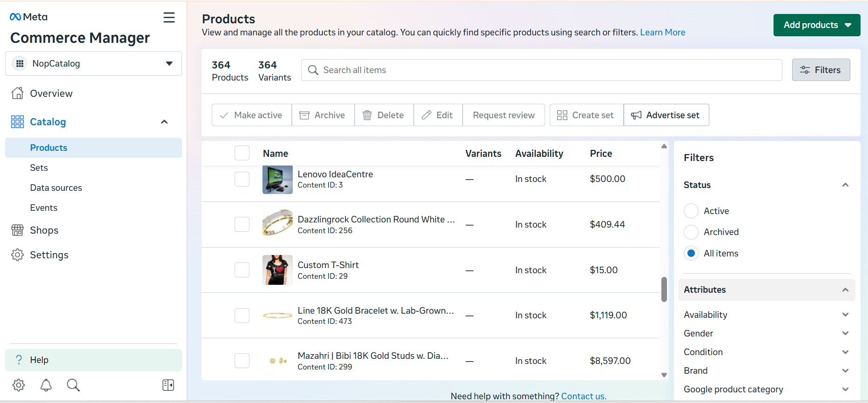This screenshot has height=403, width=868.
Task: Collapse the Status filter section
Action: coord(845,185)
